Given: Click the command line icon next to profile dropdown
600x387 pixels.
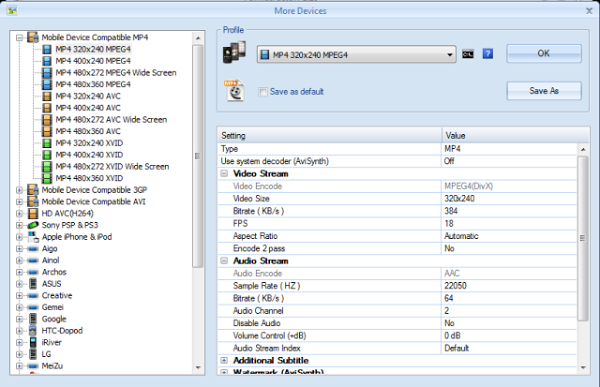Looking at the screenshot, I should (x=468, y=54).
